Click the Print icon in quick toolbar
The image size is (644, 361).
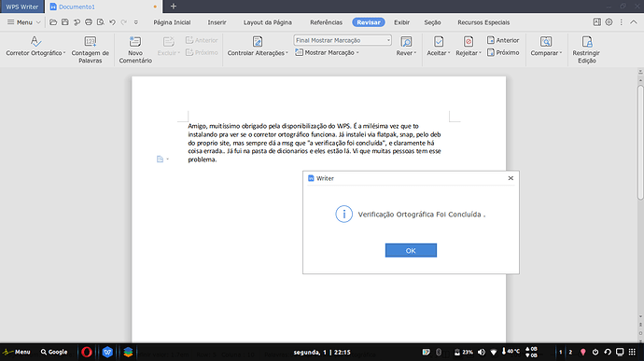(89, 22)
